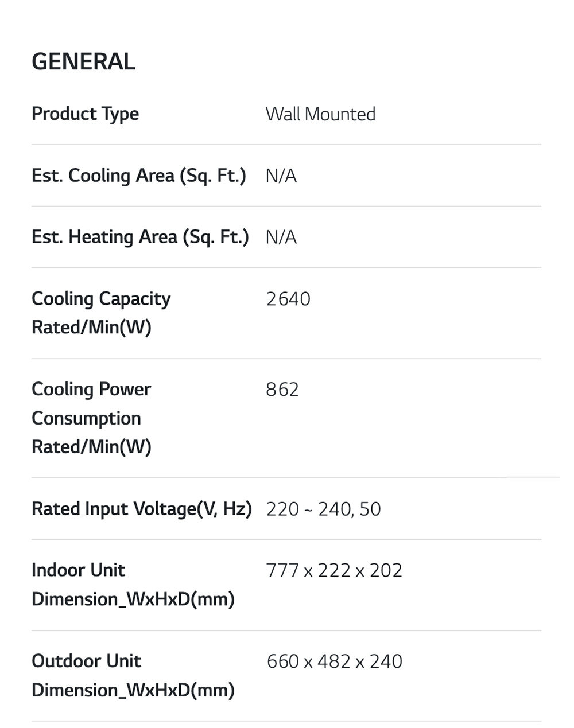Click the Est. Cooling Area label
574x728 pixels.
[138, 176]
